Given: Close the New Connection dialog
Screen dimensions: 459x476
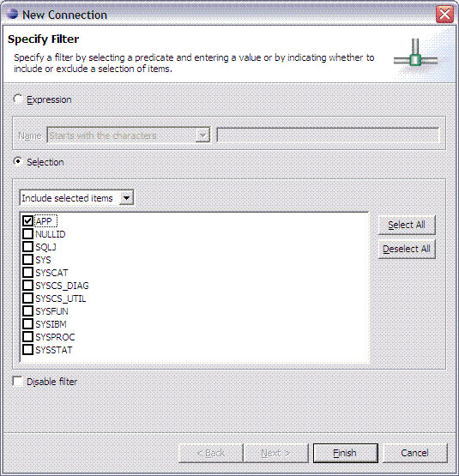Looking at the screenshot, I should coord(444,15).
